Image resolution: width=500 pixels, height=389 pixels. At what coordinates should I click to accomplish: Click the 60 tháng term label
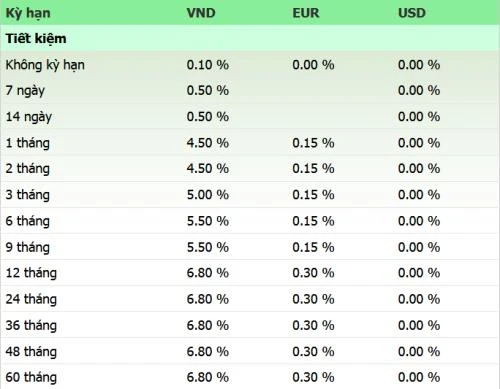point(31,378)
